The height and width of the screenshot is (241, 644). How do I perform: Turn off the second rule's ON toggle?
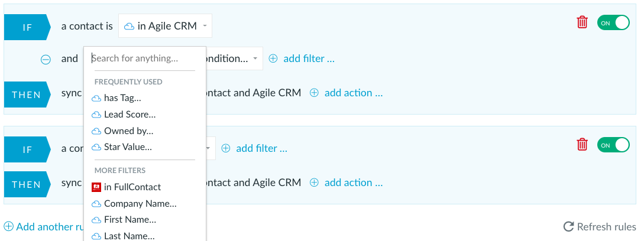614,145
